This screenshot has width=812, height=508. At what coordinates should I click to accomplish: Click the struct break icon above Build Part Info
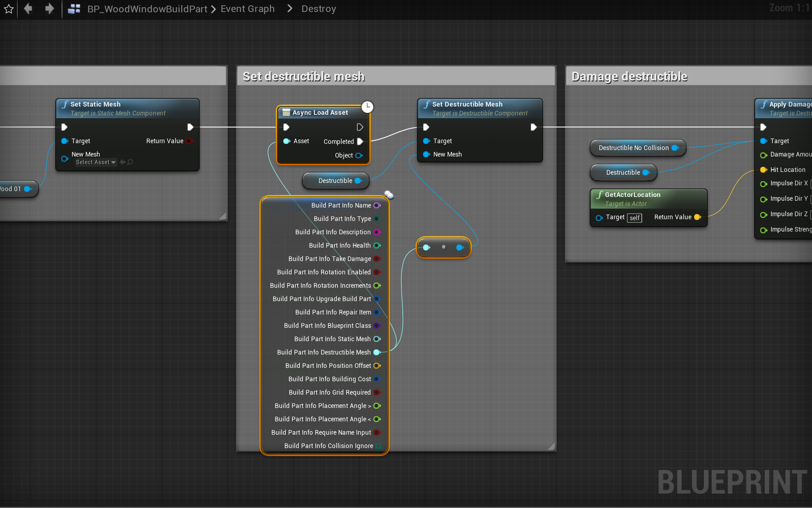point(389,195)
